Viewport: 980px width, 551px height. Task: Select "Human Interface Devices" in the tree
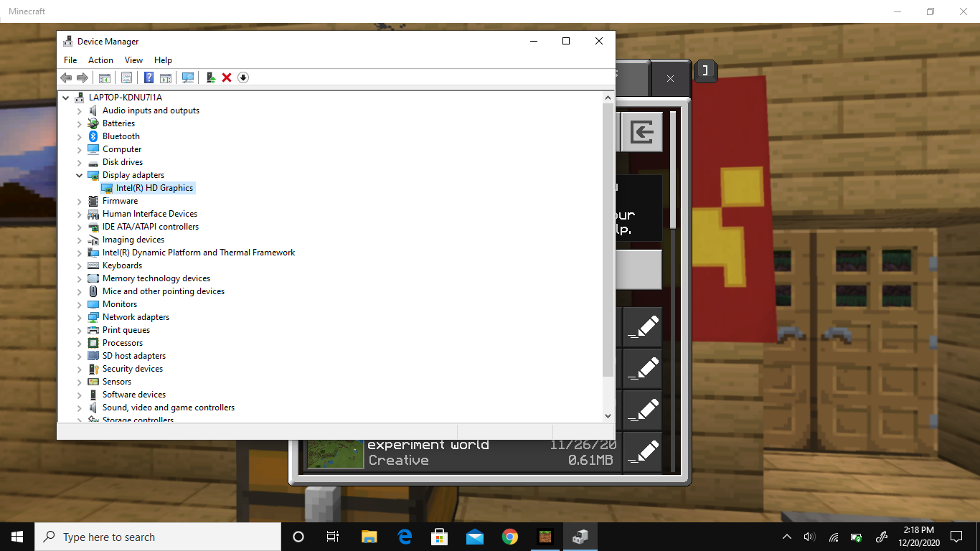150,214
